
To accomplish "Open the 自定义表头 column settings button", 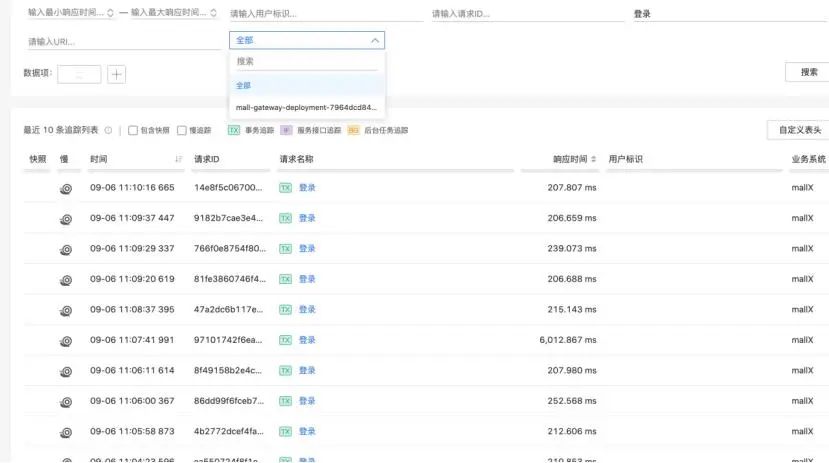I will [x=799, y=130].
